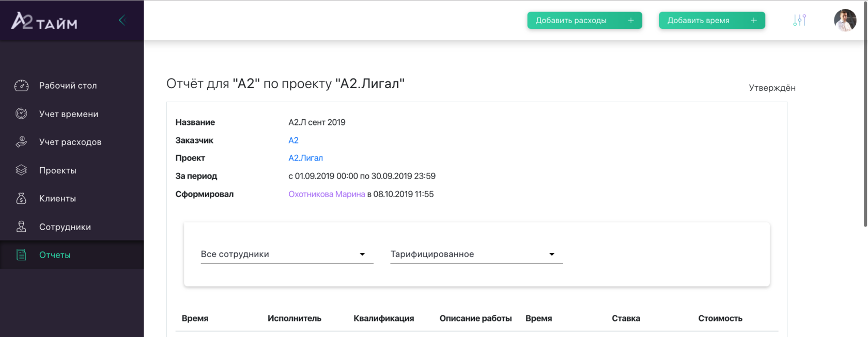
Task: Click the Учет расходов hand-coin icon
Action: tap(21, 142)
